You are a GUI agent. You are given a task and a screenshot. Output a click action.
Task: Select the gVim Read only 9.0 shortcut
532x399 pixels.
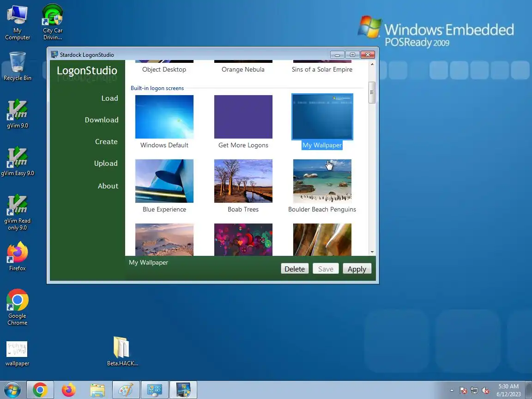(x=17, y=212)
